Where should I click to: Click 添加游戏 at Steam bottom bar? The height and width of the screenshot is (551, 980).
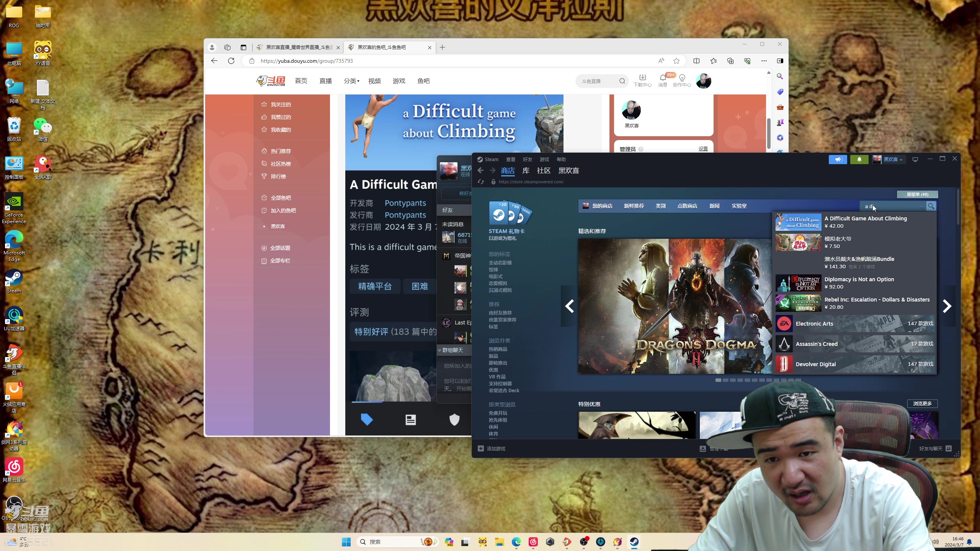492,449
